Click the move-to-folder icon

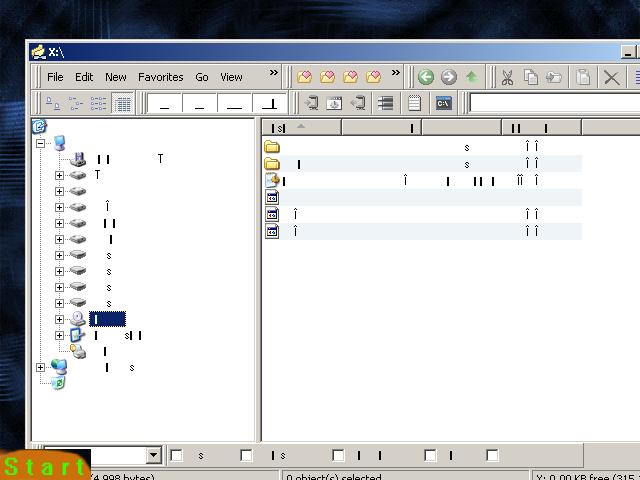point(554,77)
